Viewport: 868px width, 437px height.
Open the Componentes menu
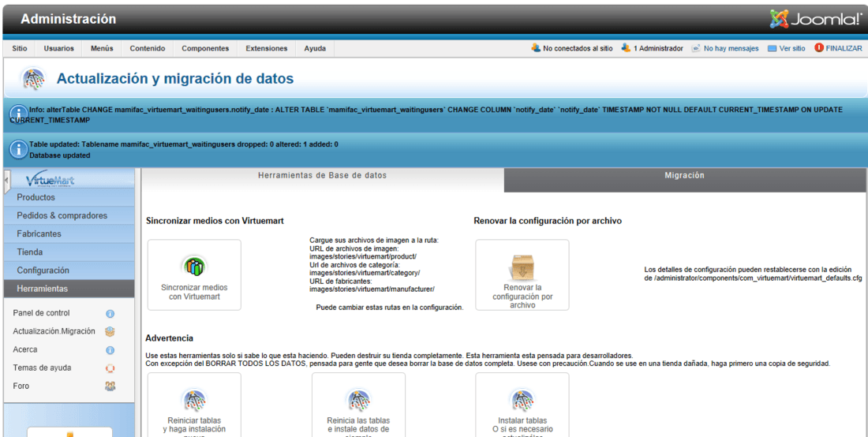click(205, 49)
